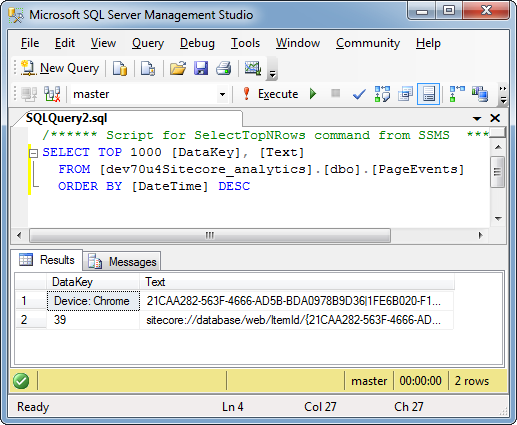
Task: Click the '2 rows' status entry
Action: click(472, 381)
